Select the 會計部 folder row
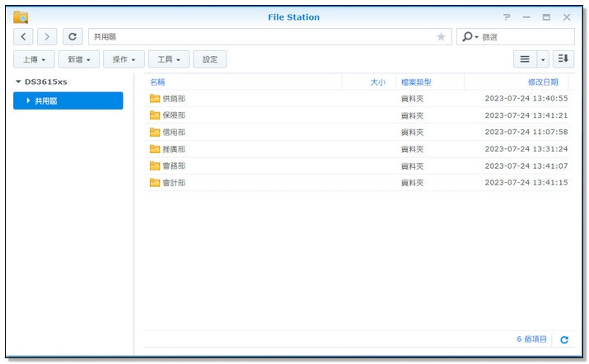The width and height of the screenshot is (589, 364). (174, 183)
